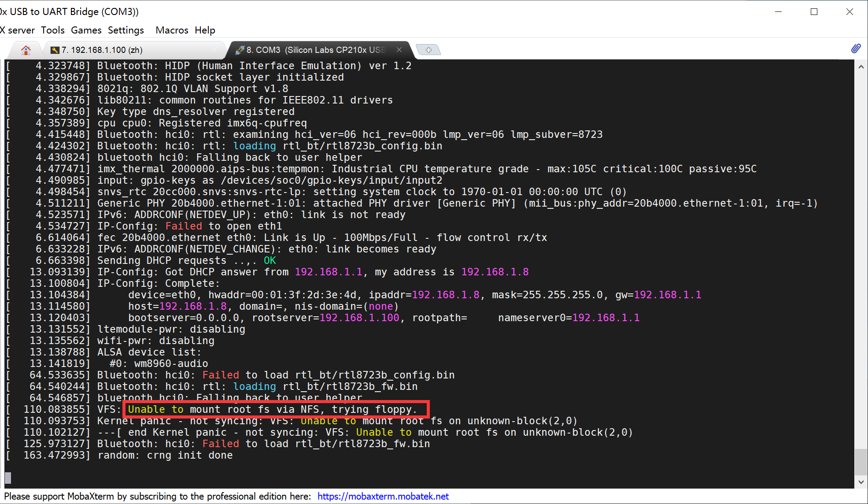The image size is (868, 504).
Task: Close the 192.168.1.100 tab
Action: 214,50
